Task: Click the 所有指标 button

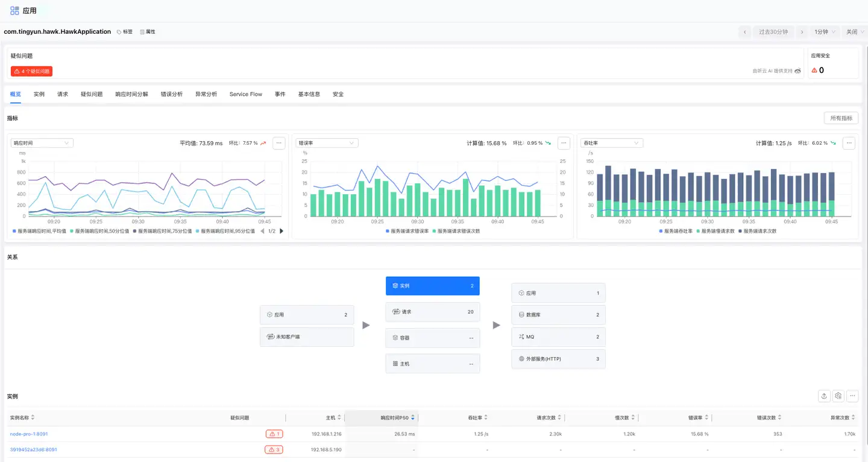Action: [x=841, y=118]
